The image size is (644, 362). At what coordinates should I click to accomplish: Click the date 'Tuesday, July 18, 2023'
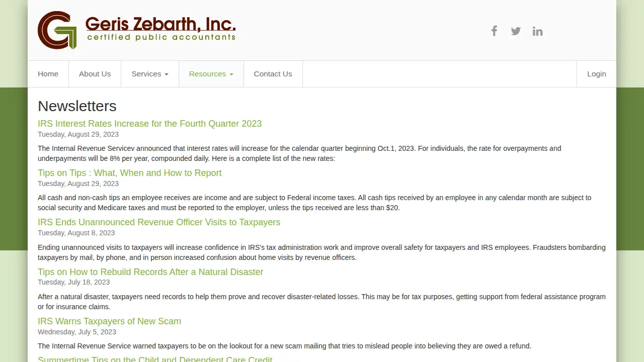point(73,282)
